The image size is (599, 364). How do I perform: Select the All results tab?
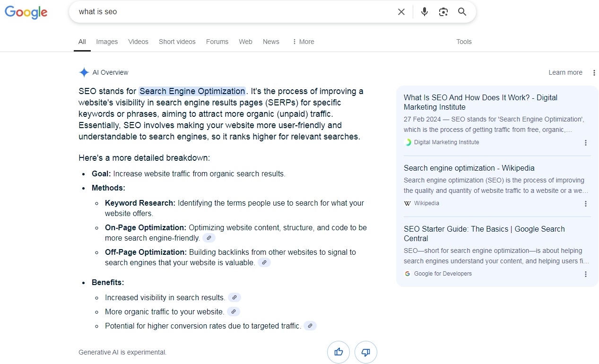click(x=82, y=42)
